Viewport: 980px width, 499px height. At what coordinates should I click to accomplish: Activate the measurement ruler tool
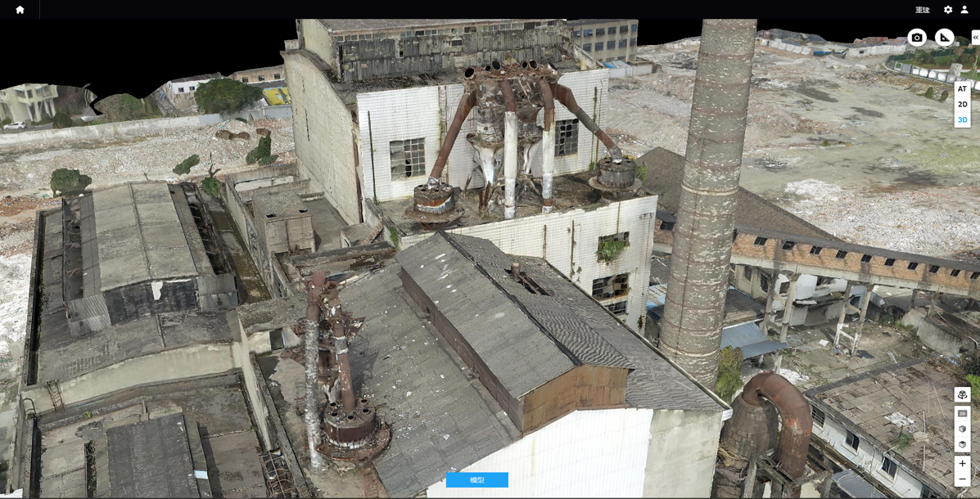coord(945,38)
